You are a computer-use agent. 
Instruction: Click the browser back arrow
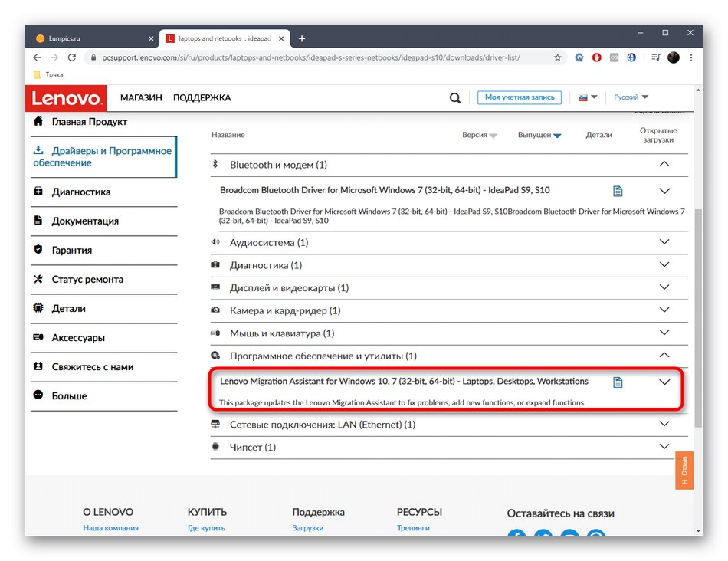tap(37, 57)
